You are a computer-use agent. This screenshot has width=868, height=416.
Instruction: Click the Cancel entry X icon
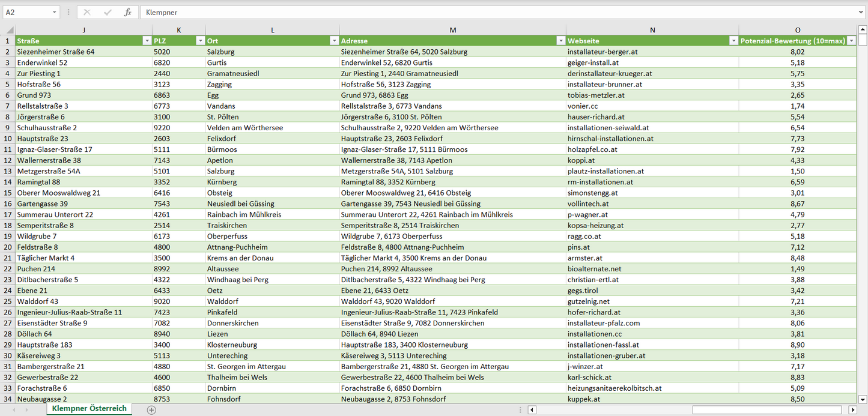click(87, 12)
